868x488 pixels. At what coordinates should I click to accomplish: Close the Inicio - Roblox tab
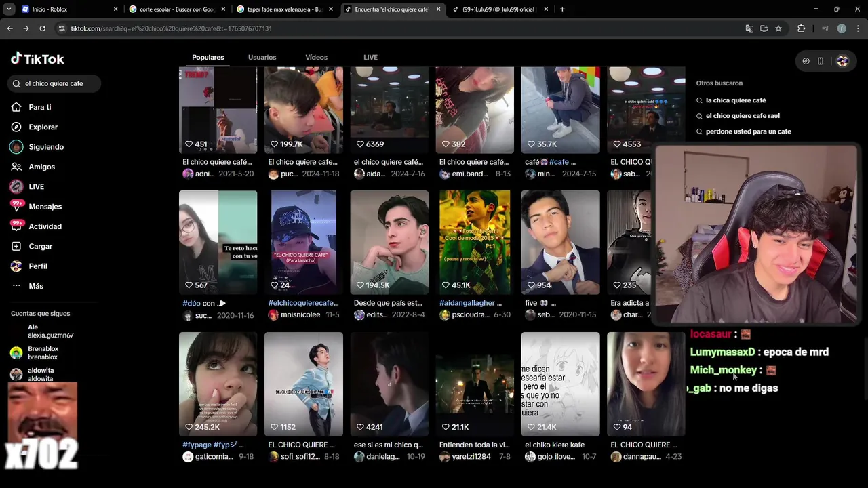tap(115, 9)
